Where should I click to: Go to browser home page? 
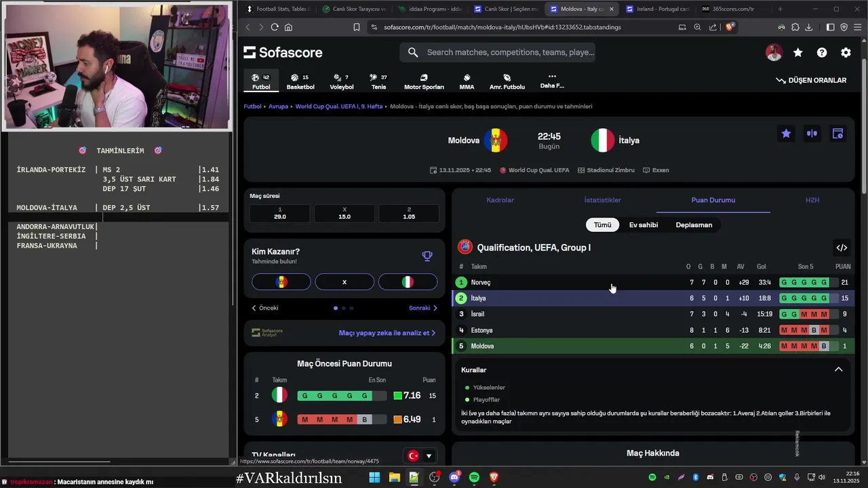click(x=288, y=27)
